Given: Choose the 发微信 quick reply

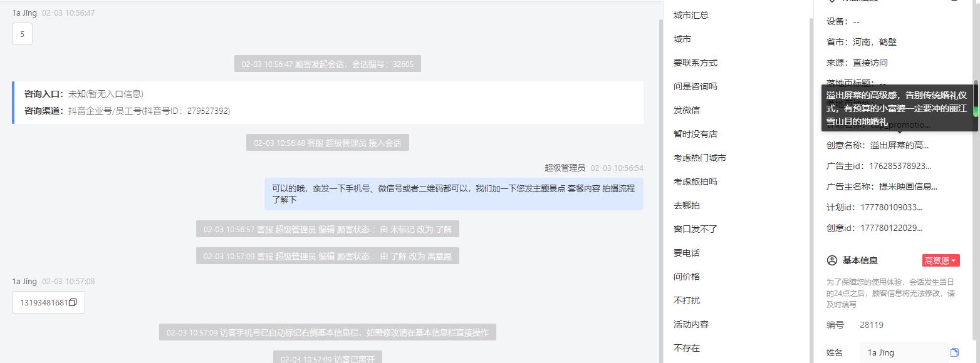Looking at the screenshot, I should pyautogui.click(x=687, y=110).
